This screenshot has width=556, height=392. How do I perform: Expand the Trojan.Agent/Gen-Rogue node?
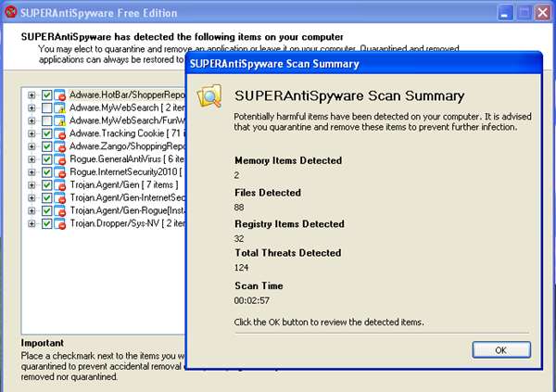32,210
